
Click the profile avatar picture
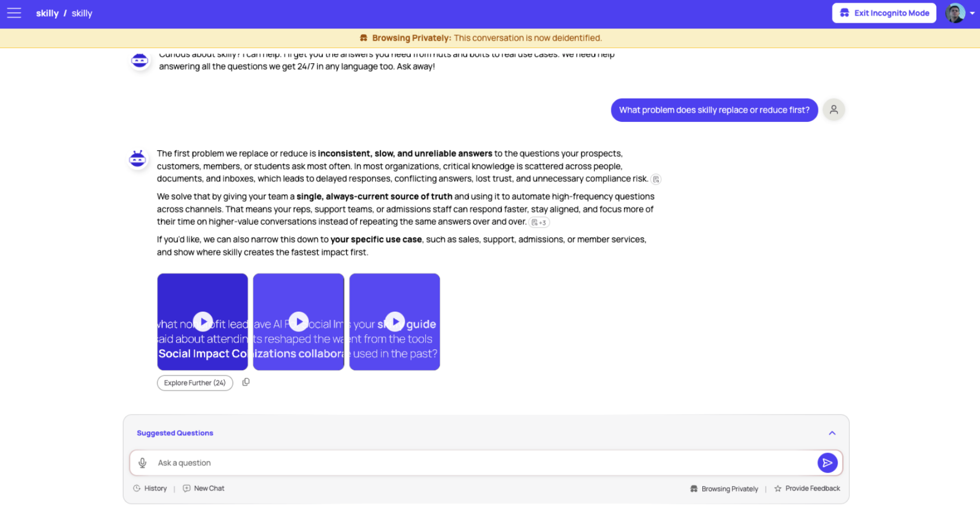(x=955, y=13)
